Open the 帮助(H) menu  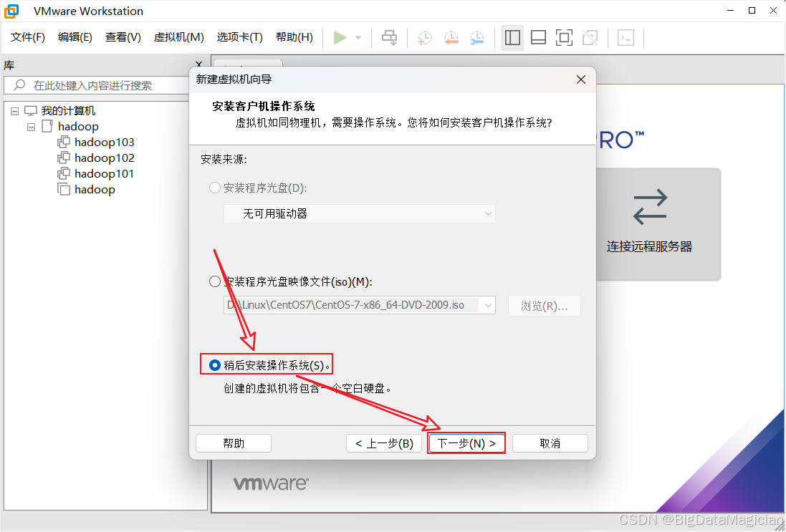(x=294, y=37)
